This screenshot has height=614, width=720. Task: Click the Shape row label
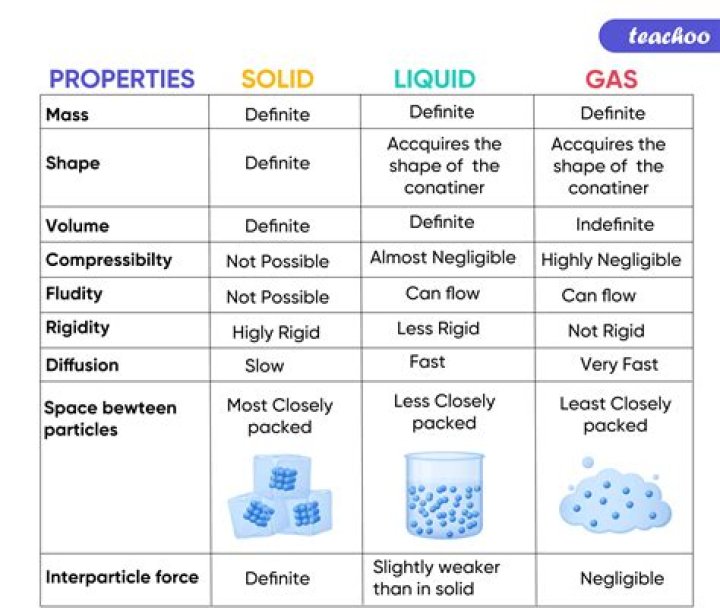[x=72, y=163]
